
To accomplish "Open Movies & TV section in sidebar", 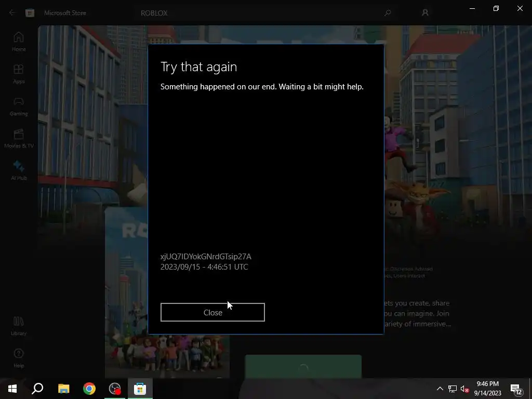I will coord(19,138).
